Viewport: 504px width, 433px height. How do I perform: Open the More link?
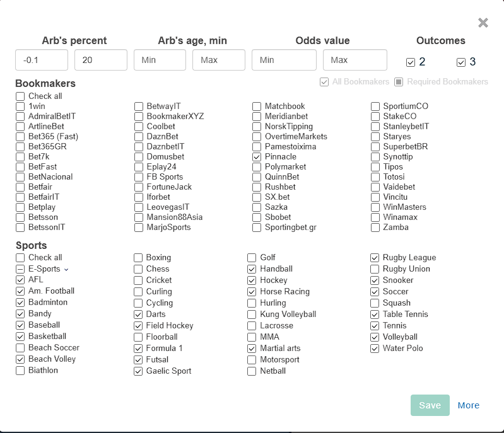pos(469,405)
